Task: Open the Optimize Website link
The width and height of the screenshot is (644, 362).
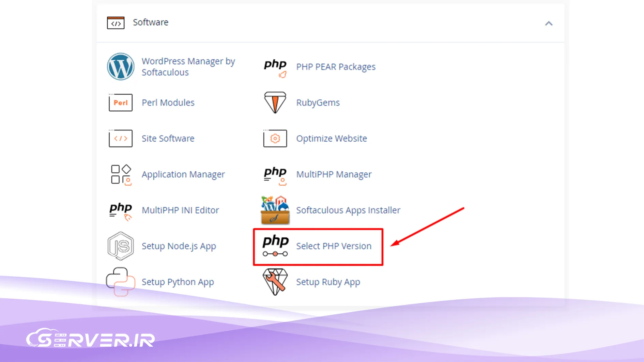Action: (332, 138)
